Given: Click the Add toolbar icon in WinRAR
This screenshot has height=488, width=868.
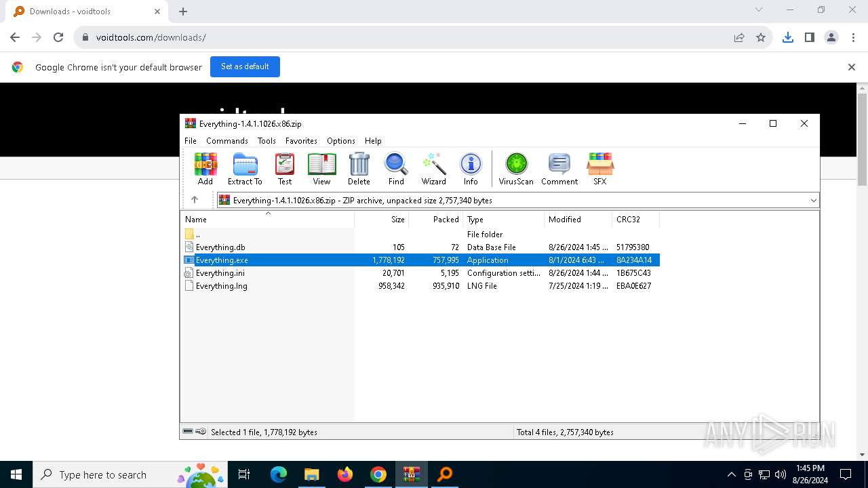Looking at the screenshot, I should (x=205, y=169).
